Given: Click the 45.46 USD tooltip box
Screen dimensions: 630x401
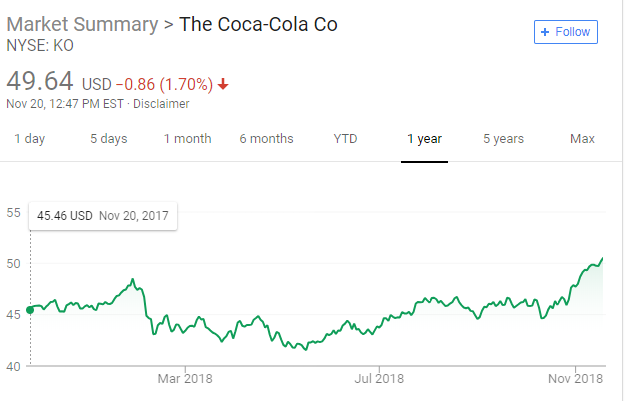Looking at the screenshot, I should coord(103,216).
